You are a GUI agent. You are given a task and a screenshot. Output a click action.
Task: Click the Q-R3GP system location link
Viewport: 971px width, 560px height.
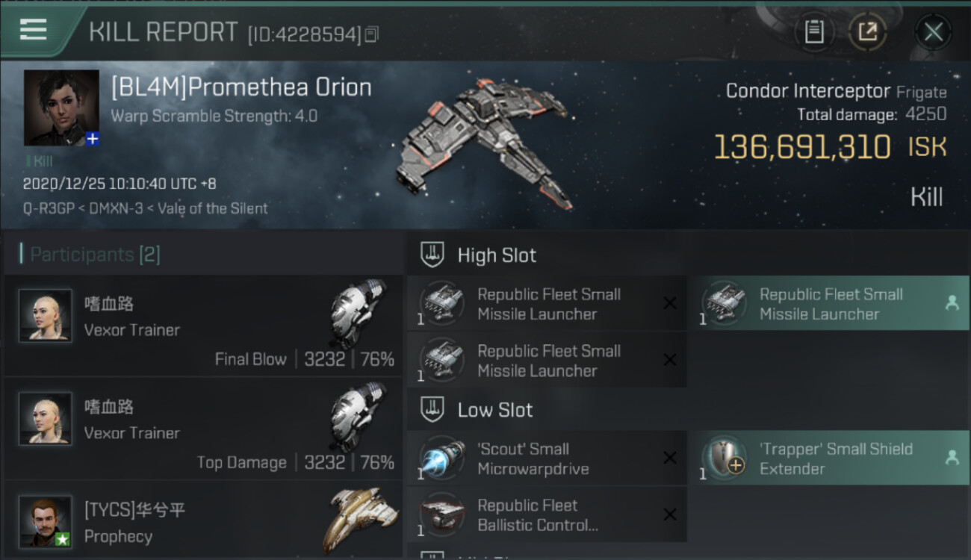pyautogui.click(x=46, y=208)
